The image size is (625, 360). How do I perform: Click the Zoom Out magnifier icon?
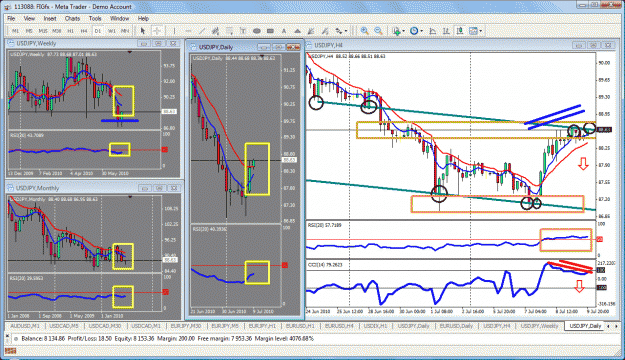378,31
